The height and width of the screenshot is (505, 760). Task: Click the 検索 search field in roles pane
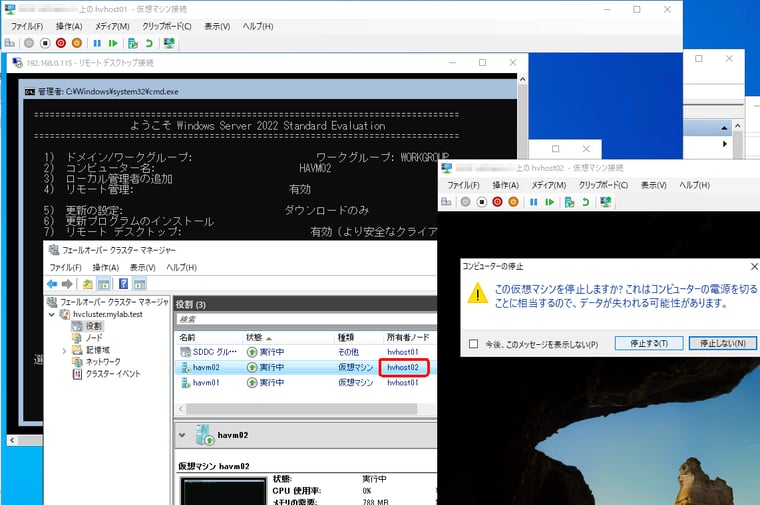click(x=305, y=319)
